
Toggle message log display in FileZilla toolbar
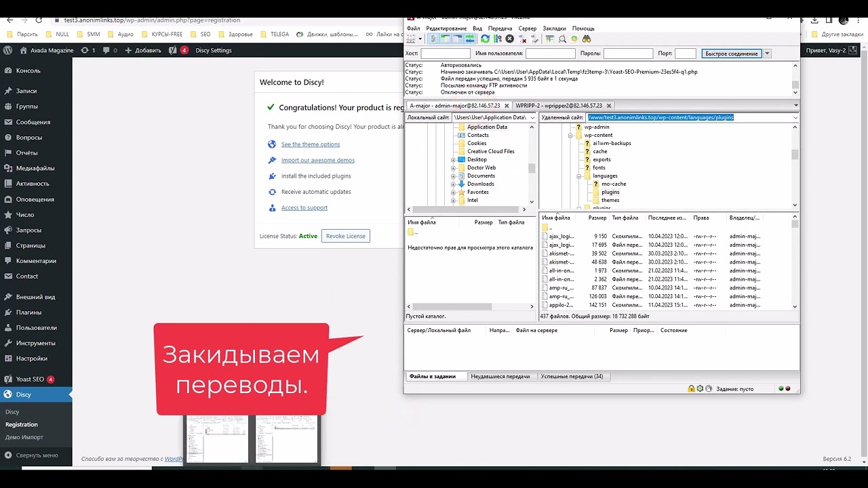433,39
